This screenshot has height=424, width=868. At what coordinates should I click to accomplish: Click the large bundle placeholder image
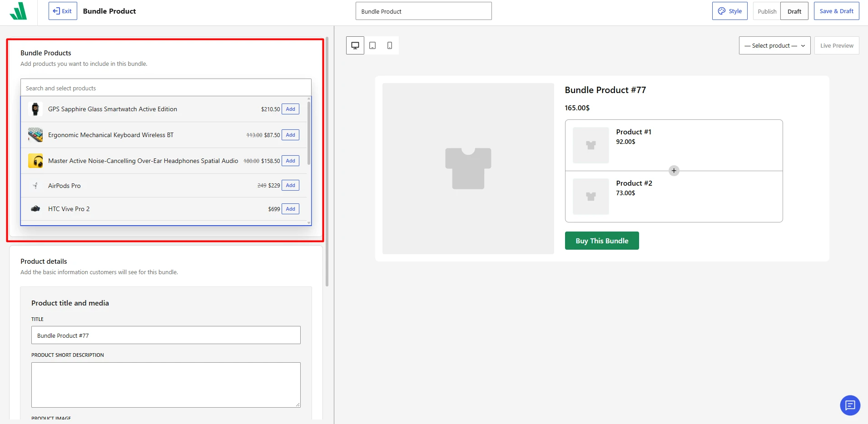point(468,168)
